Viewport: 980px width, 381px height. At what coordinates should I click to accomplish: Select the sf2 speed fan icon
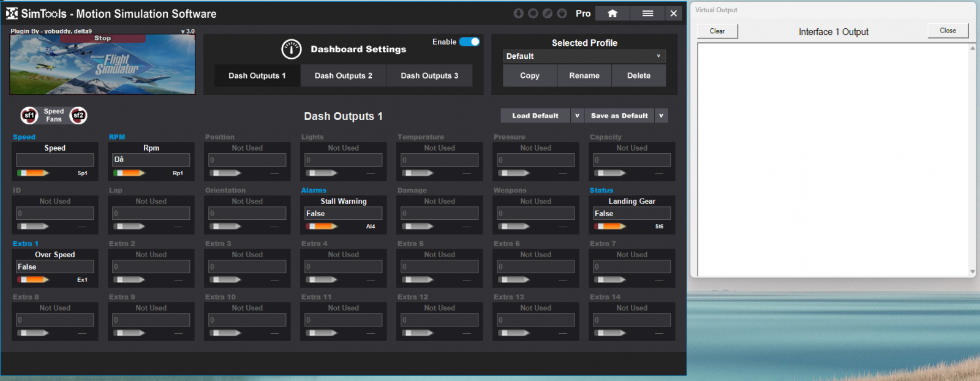point(78,115)
